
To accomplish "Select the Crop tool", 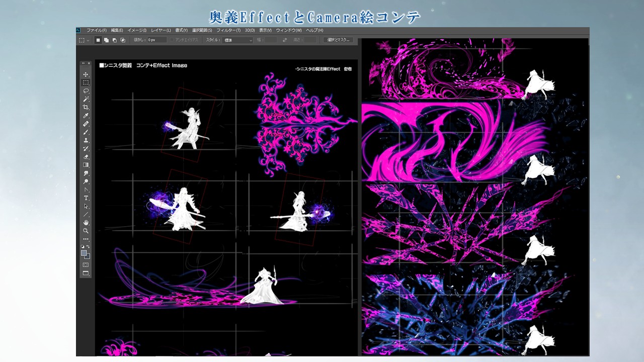I will pos(86,107).
